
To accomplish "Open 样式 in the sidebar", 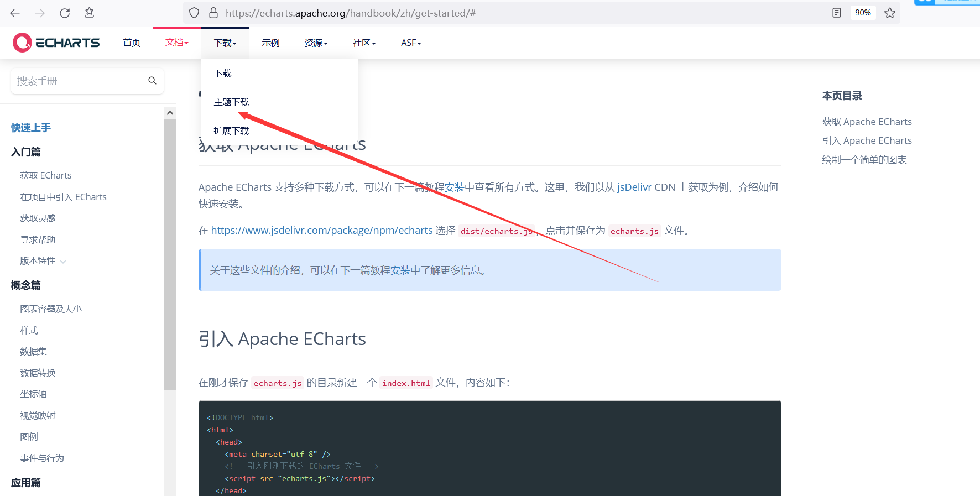I will [29, 330].
